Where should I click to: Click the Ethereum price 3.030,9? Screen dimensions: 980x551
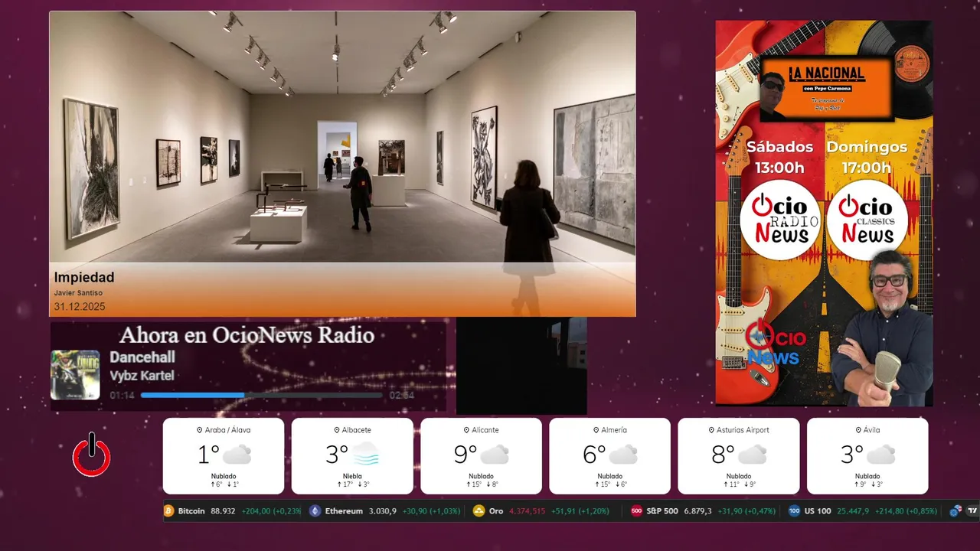pyautogui.click(x=383, y=510)
